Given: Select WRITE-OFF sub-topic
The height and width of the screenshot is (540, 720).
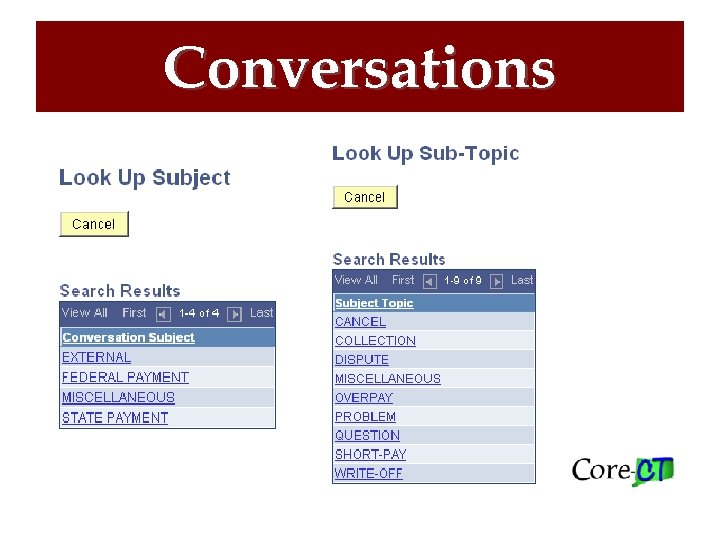Looking at the screenshot, I should 369,473.
